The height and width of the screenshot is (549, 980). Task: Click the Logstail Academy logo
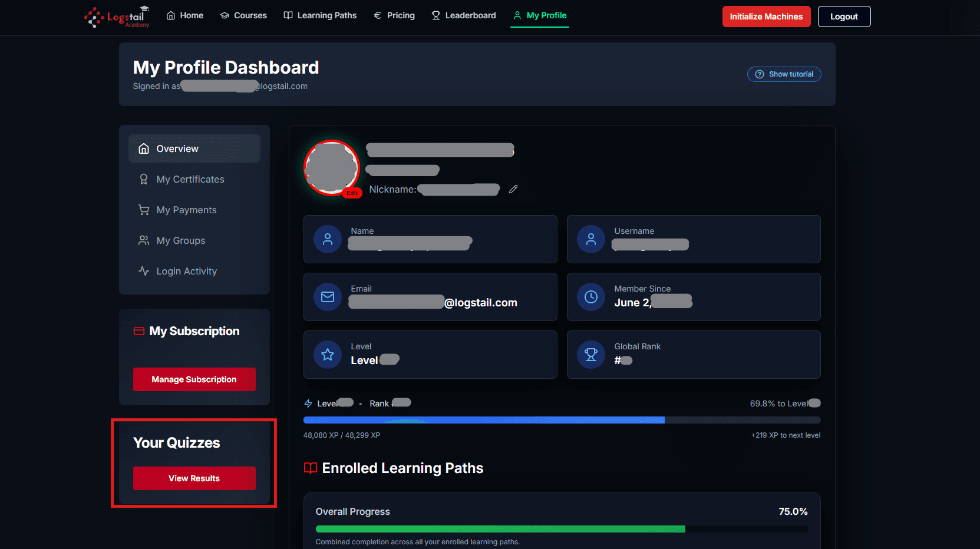coord(117,16)
